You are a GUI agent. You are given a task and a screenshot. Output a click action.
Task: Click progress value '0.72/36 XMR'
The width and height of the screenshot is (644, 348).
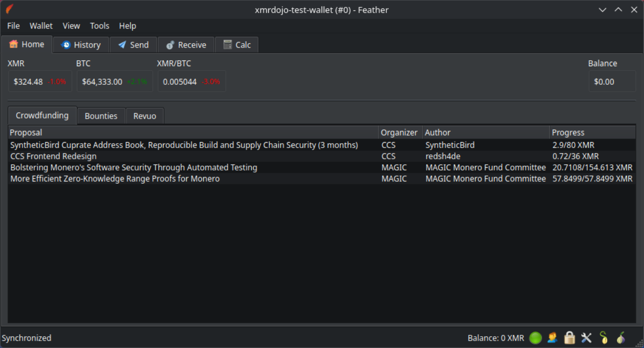coord(575,156)
